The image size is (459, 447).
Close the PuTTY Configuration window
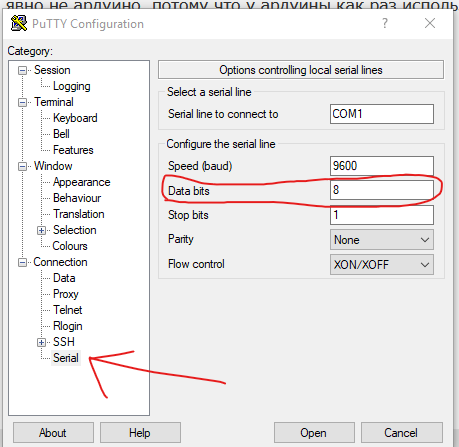pyautogui.click(x=430, y=23)
